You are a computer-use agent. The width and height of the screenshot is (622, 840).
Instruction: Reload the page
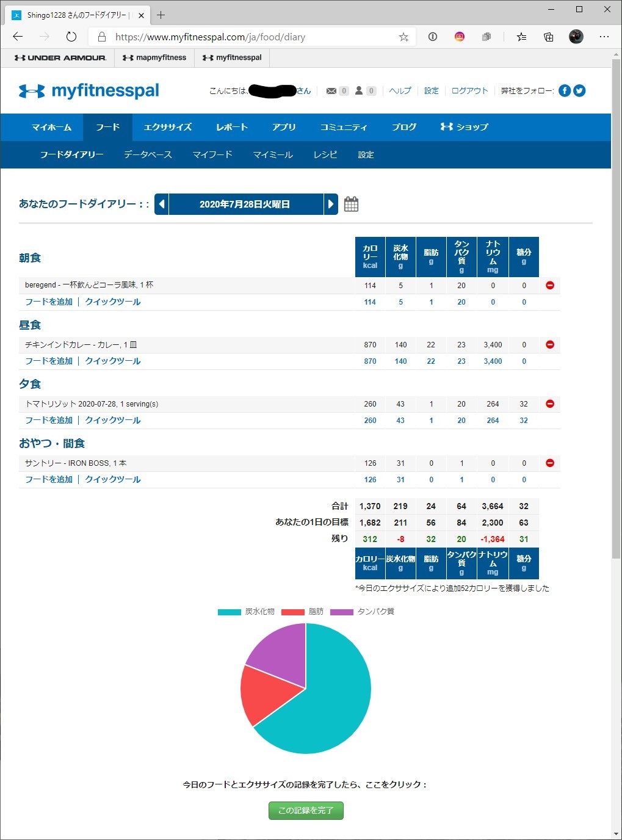point(71,37)
